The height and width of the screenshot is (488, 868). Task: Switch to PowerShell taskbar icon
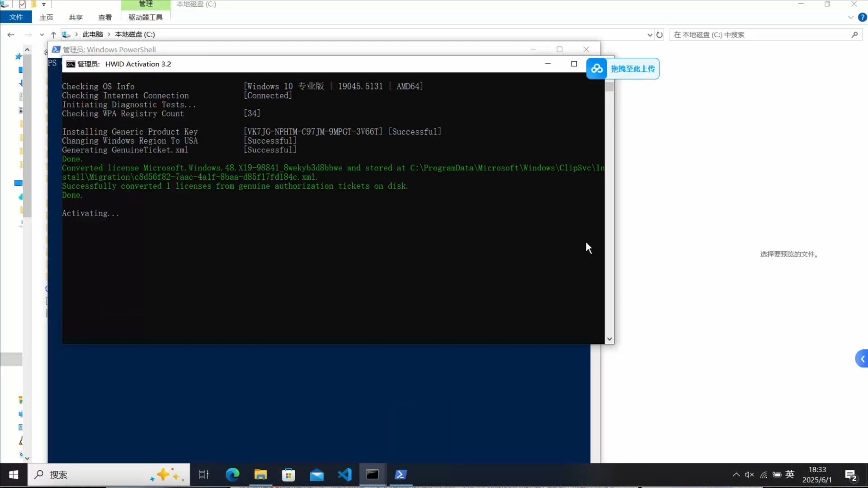[401, 474]
